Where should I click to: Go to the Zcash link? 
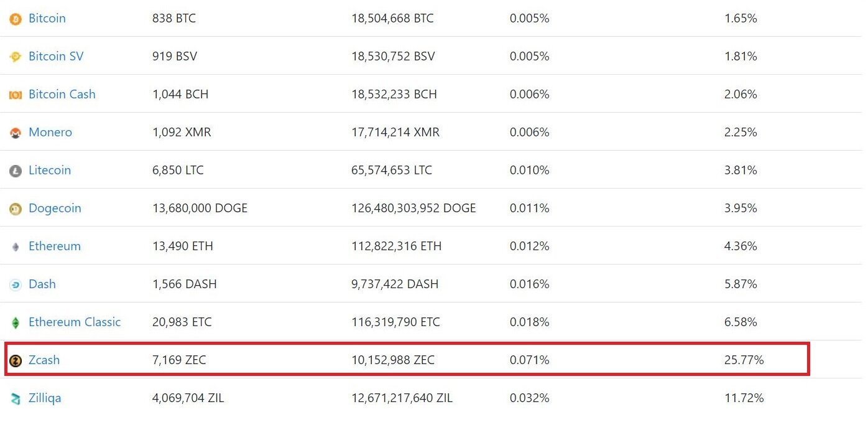44,360
